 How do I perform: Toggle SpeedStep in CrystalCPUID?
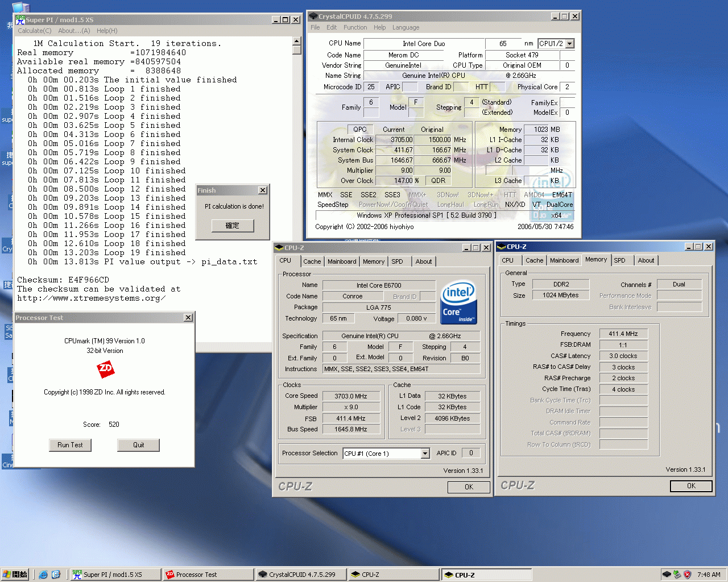click(x=333, y=204)
